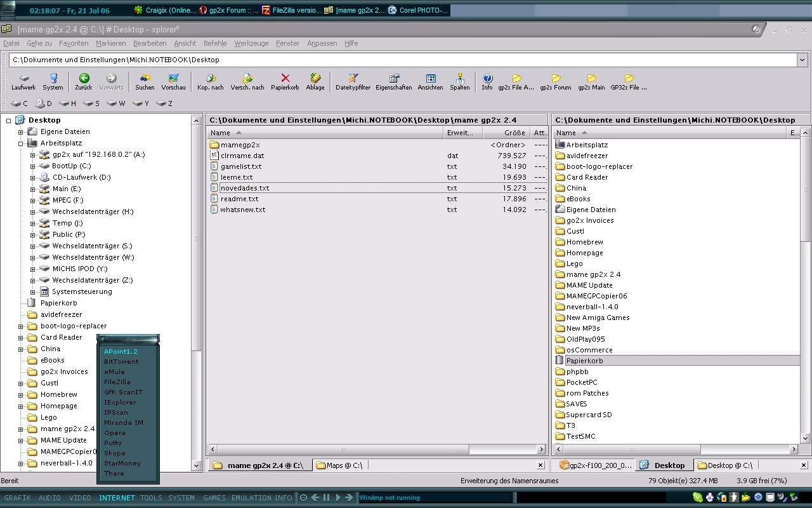Click the Spalten columns icon

point(460,82)
